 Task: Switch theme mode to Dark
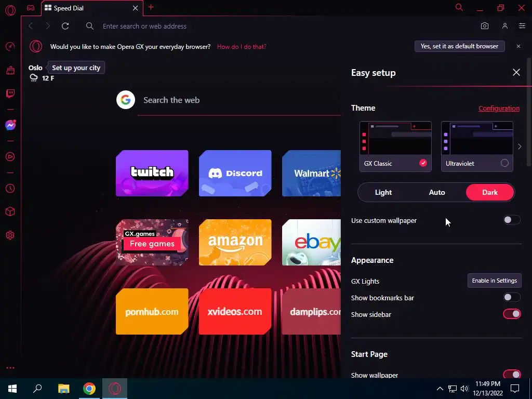click(x=490, y=192)
